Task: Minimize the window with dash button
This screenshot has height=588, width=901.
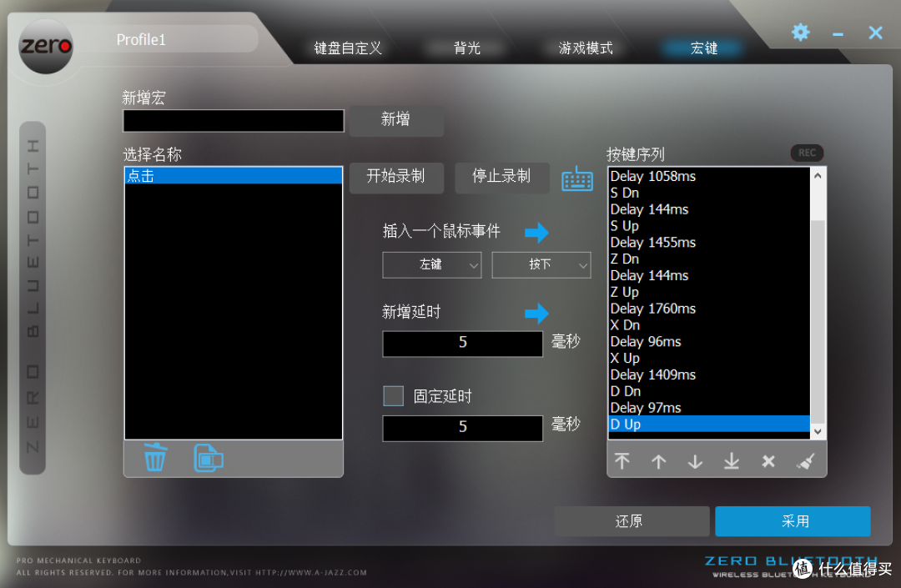Action: [838, 34]
